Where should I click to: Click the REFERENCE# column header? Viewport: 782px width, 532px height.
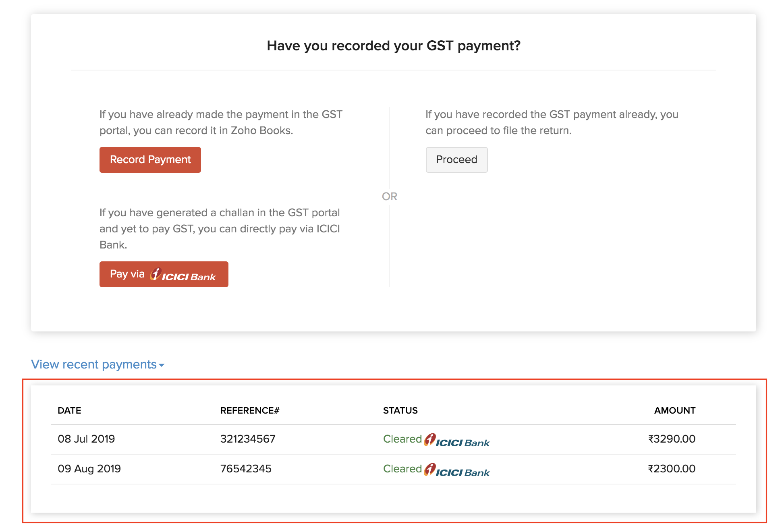pyautogui.click(x=250, y=410)
